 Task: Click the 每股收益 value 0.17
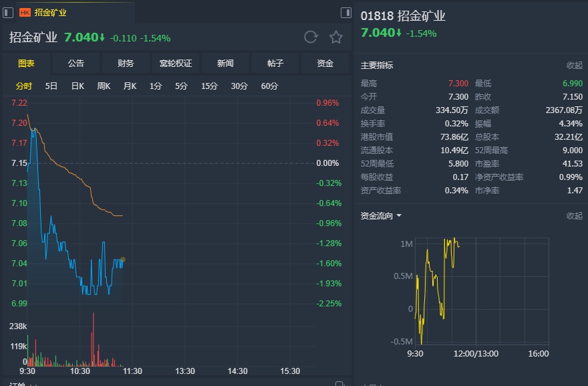[x=460, y=177]
